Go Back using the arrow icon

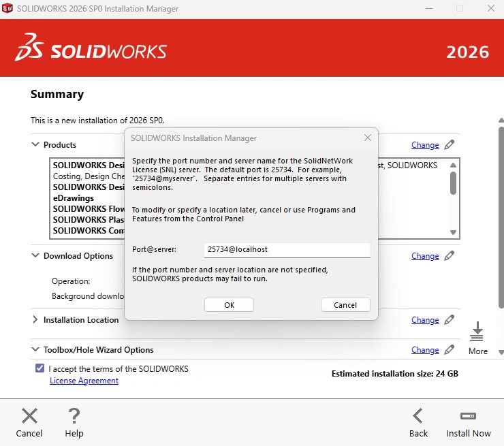(x=418, y=416)
